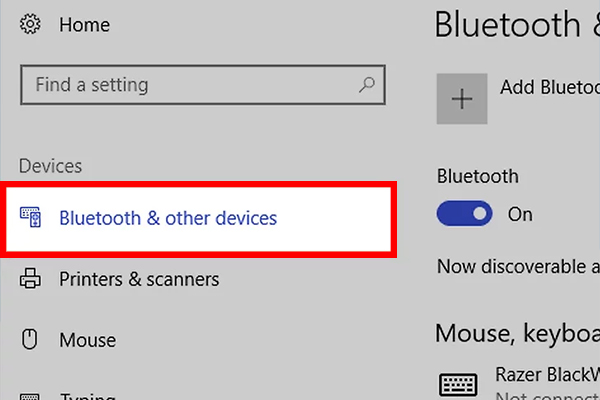Click the magnifier search icon
This screenshot has height=400, width=600.
click(x=367, y=85)
